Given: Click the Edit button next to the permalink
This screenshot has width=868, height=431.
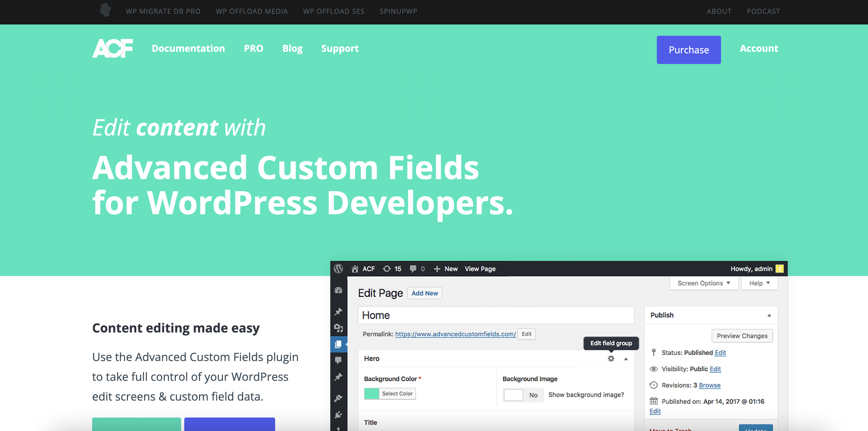Looking at the screenshot, I should click(x=526, y=334).
